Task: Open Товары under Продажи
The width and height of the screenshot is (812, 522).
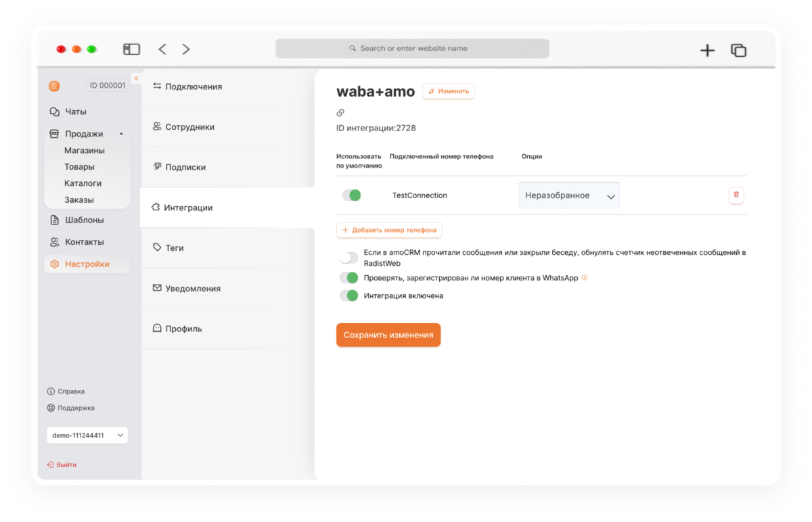Action: [80, 167]
